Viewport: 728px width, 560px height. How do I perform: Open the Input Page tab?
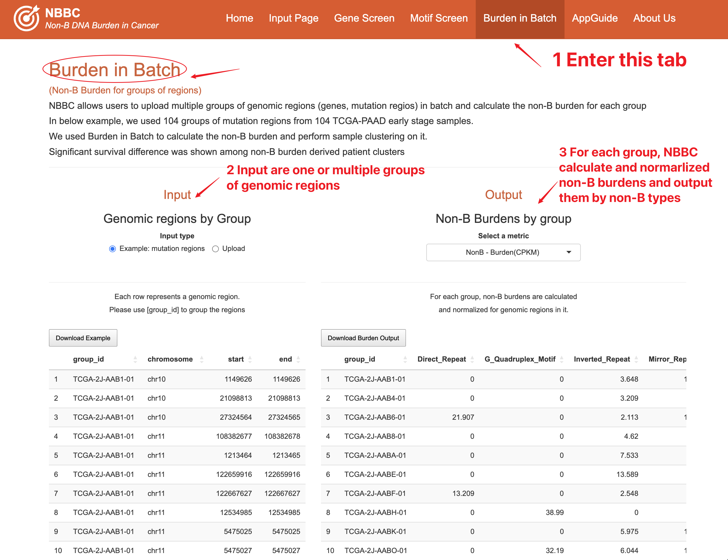(294, 18)
